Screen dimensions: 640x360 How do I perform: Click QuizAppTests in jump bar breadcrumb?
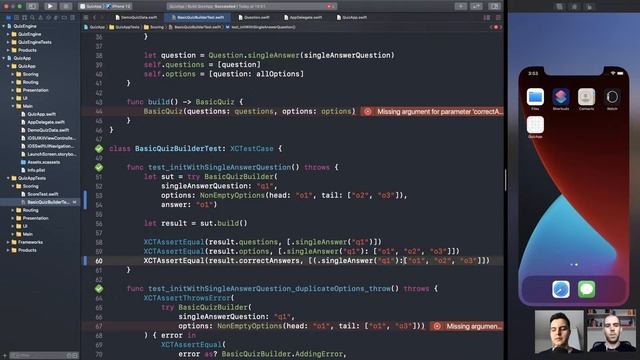point(124,27)
